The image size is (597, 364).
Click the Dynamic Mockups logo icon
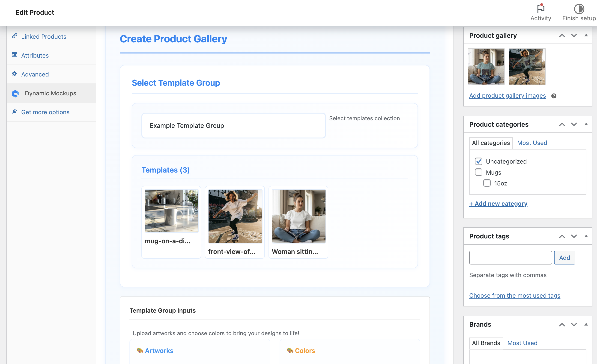pyautogui.click(x=15, y=94)
